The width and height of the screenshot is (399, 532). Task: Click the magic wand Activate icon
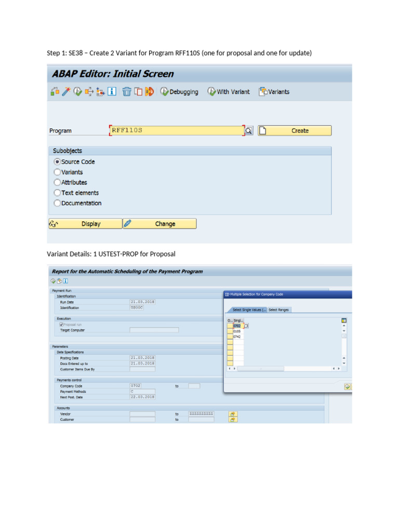(x=66, y=91)
